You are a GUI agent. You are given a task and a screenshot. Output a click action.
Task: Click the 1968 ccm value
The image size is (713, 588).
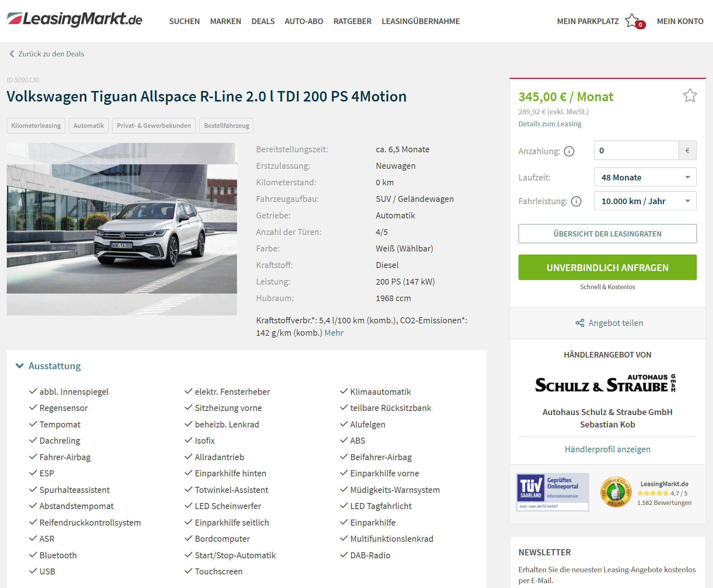pyautogui.click(x=393, y=298)
